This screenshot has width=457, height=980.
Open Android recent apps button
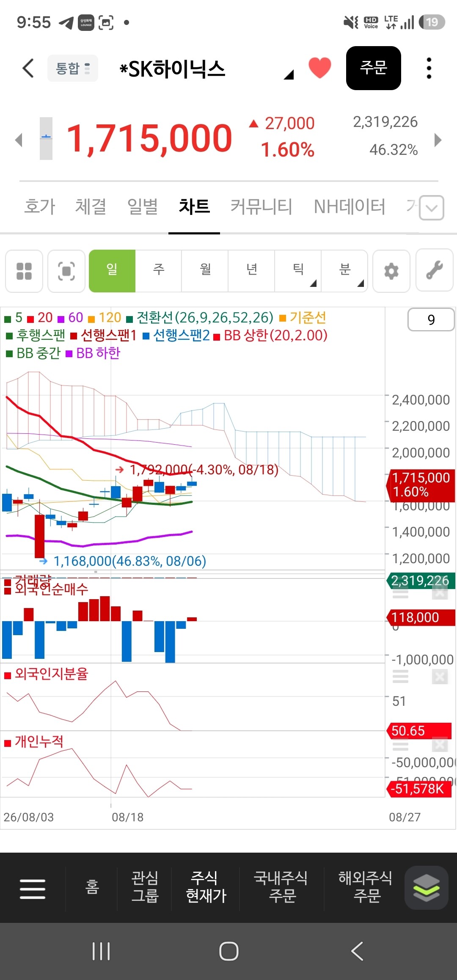pos(101,951)
